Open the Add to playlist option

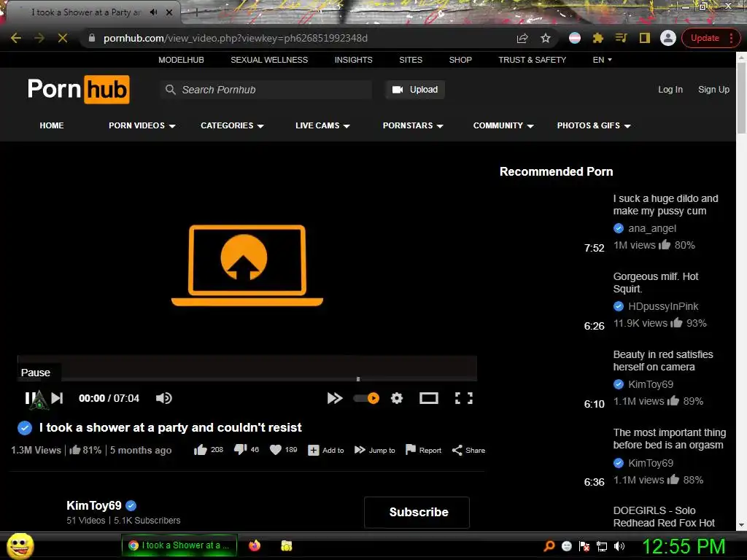(x=326, y=450)
